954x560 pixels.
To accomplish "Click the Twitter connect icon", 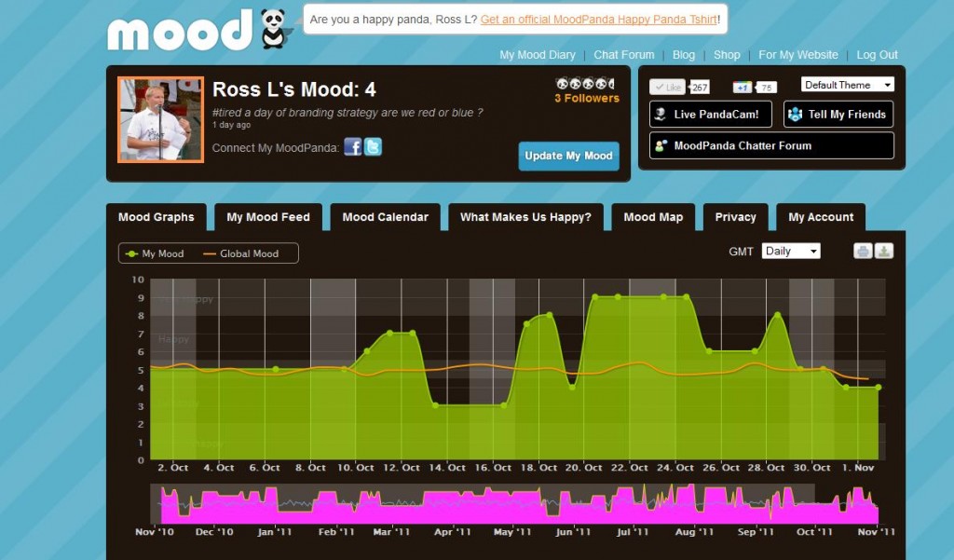I will pos(373,146).
